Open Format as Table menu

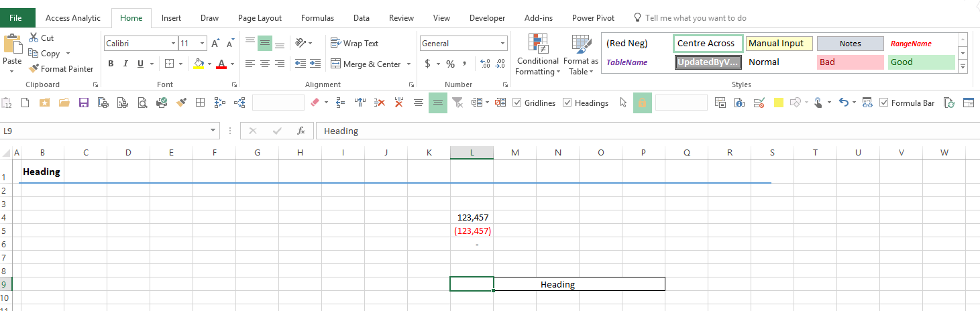(581, 54)
